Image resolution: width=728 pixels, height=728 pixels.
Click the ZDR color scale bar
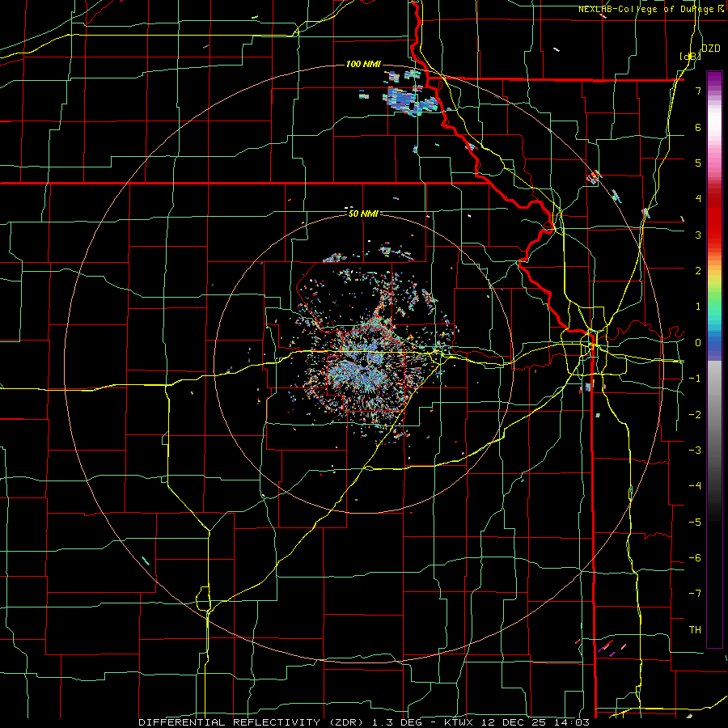(x=714, y=359)
